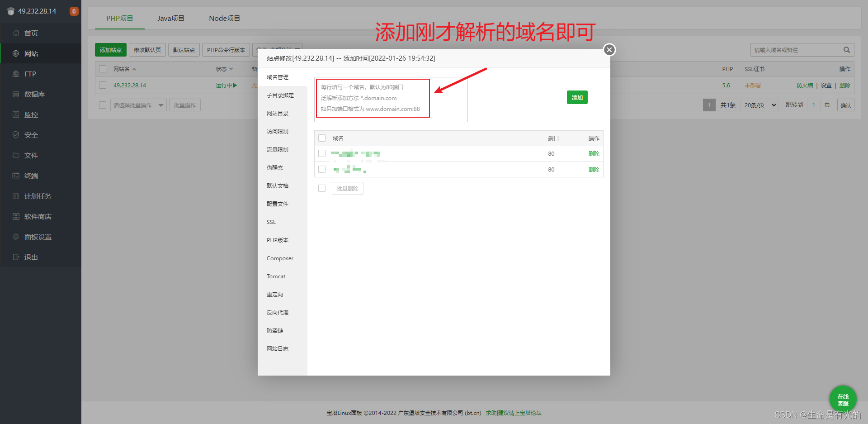Click the home icon beside 首页
Viewport: 868px width, 424px height.
16,33
